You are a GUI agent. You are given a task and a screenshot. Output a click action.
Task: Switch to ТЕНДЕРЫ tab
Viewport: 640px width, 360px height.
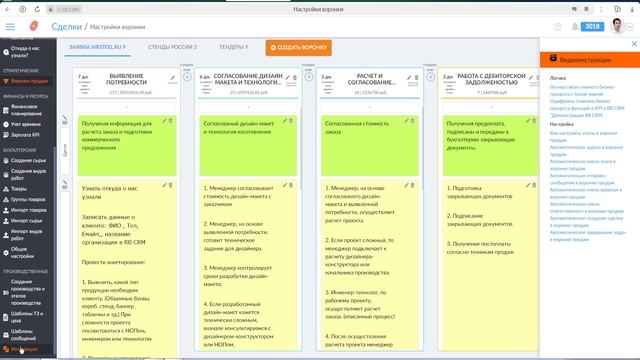tap(233, 47)
